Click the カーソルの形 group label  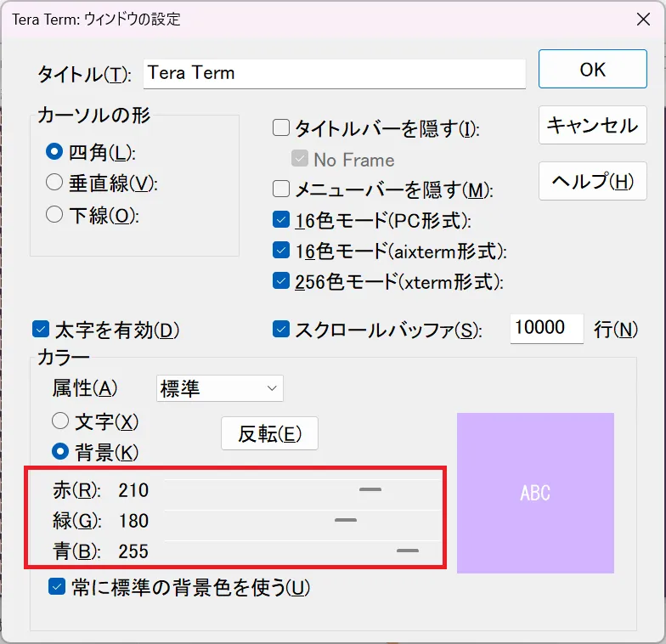[x=93, y=116]
